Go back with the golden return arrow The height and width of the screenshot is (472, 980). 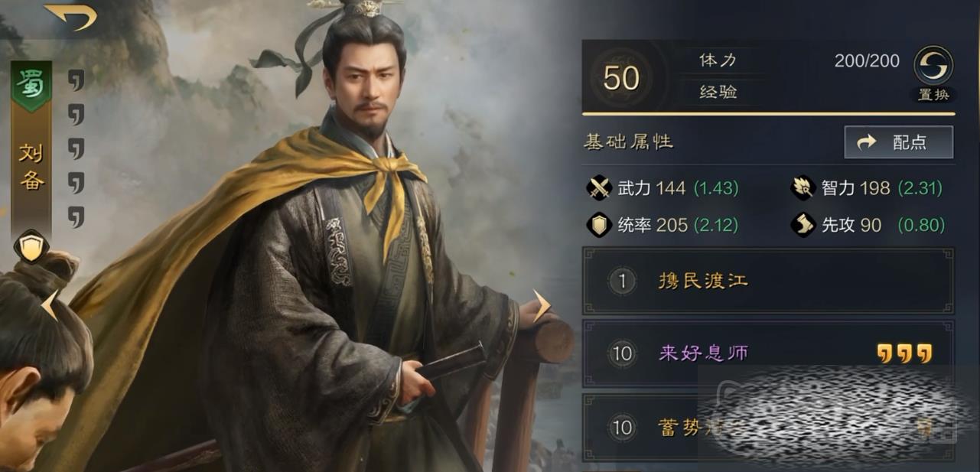(x=70, y=15)
